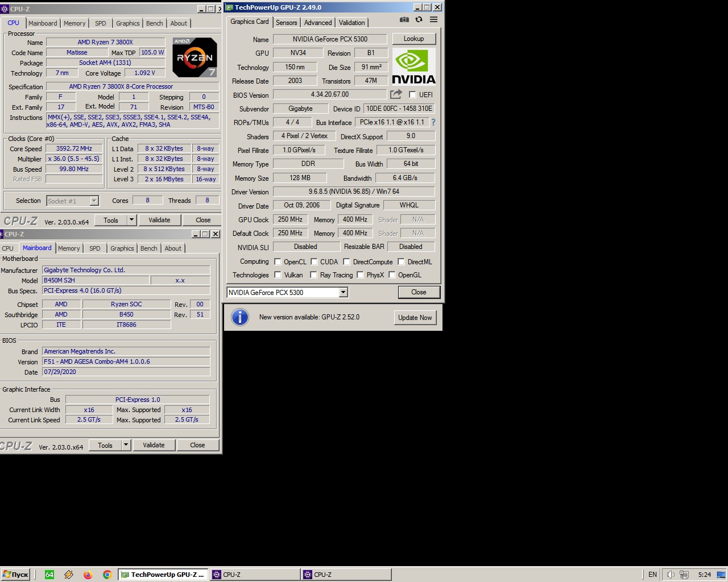
Task: Click the Code Name value Matisse
Action: [x=77, y=52]
